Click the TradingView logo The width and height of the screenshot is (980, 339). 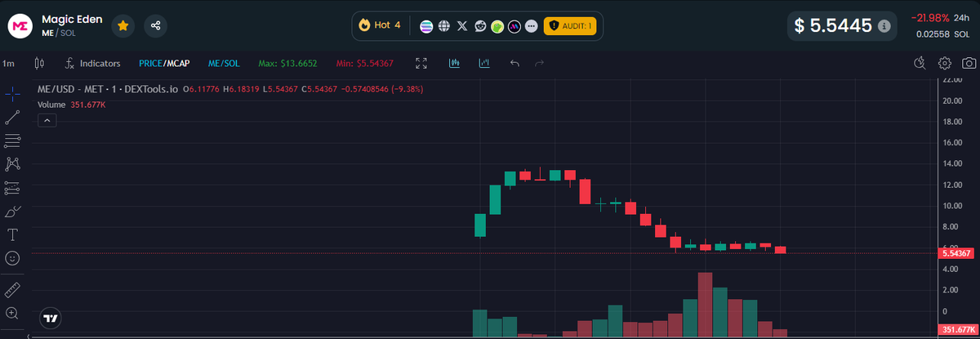pos(51,317)
